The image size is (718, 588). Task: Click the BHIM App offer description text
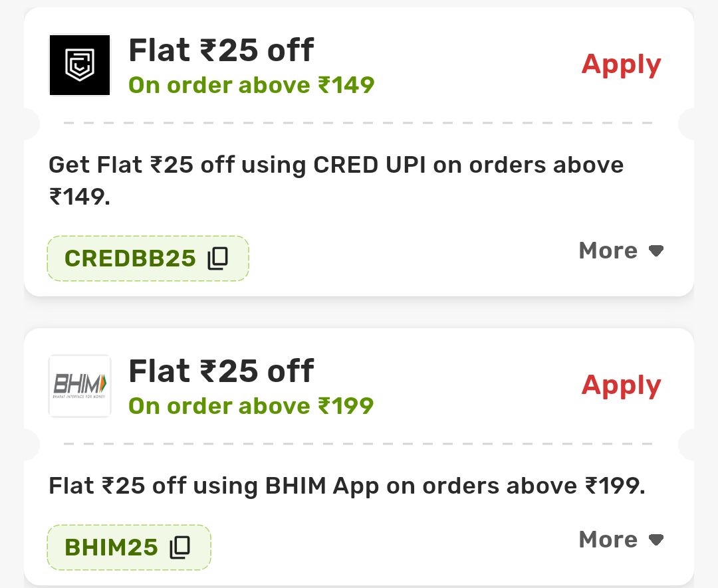pos(347,486)
